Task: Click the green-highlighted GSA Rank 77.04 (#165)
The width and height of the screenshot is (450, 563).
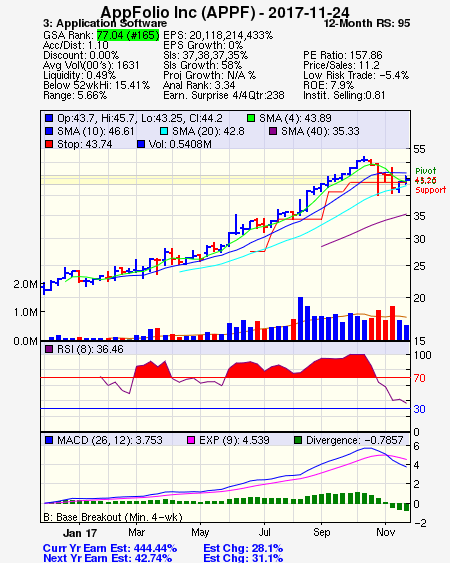Action: [x=128, y=35]
